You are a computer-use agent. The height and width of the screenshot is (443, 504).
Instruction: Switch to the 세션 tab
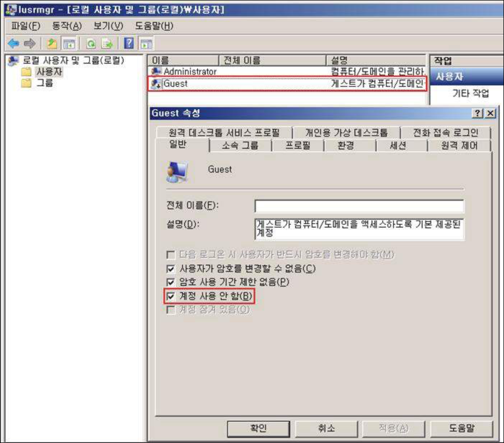(x=398, y=146)
